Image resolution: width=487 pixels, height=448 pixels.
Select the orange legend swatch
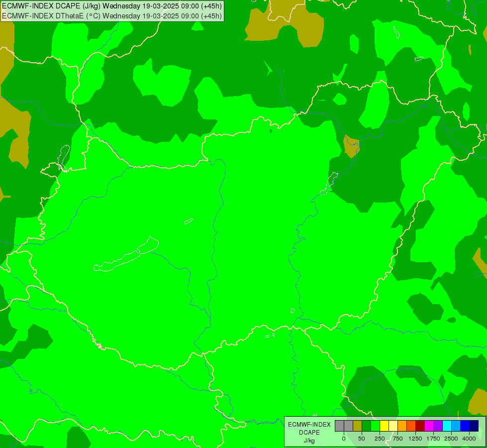click(x=402, y=426)
